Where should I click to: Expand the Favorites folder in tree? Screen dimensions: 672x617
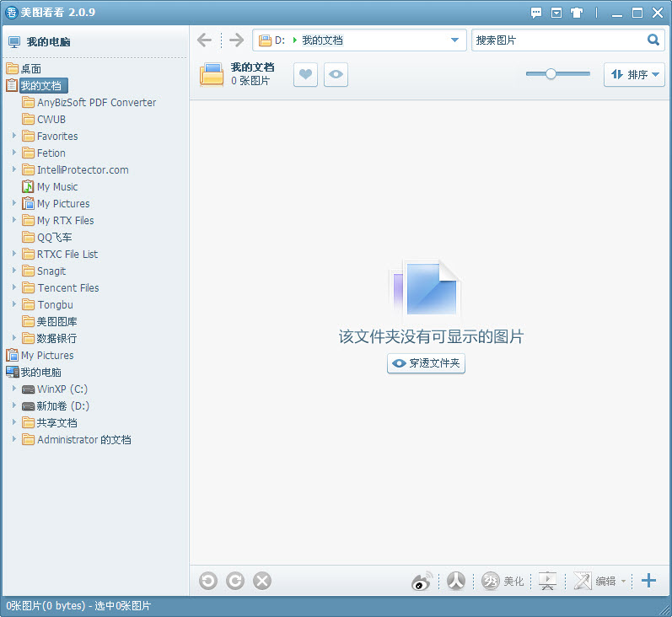click(14, 136)
